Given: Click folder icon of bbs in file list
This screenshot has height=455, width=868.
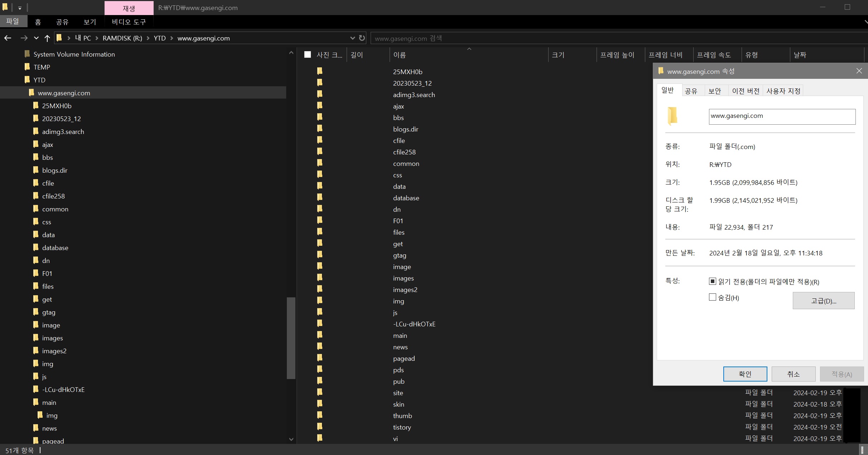Looking at the screenshot, I should tap(320, 117).
